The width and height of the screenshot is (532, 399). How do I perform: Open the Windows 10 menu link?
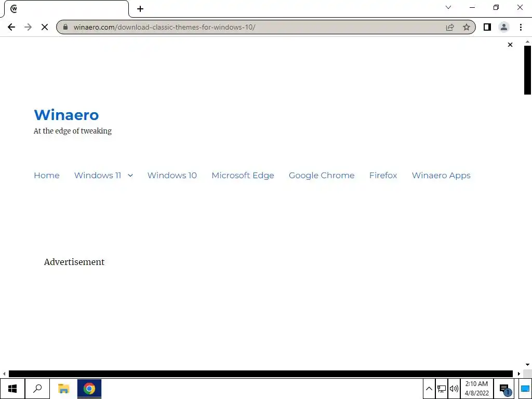click(172, 176)
